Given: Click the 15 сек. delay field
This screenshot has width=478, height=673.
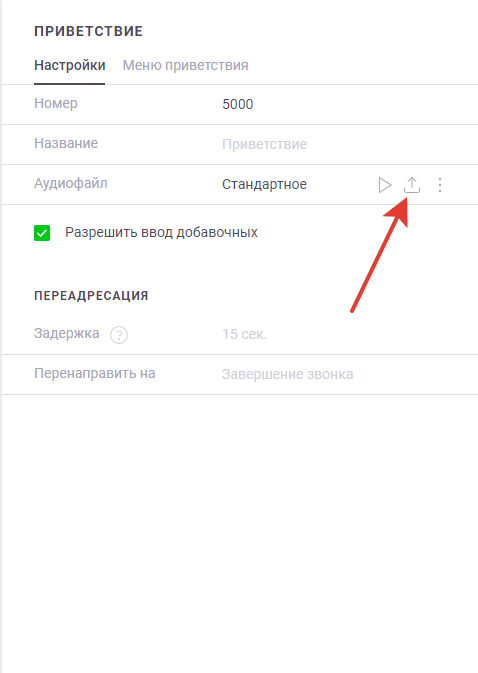Looking at the screenshot, I should 245,334.
